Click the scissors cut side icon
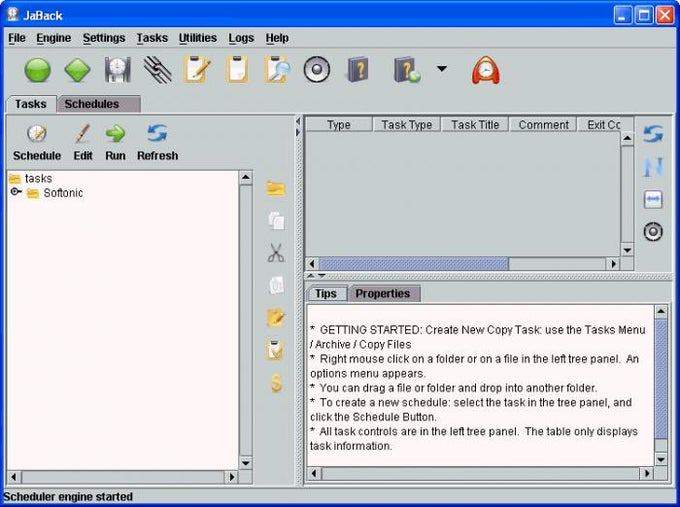The height and width of the screenshot is (507, 680). (276, 253)
